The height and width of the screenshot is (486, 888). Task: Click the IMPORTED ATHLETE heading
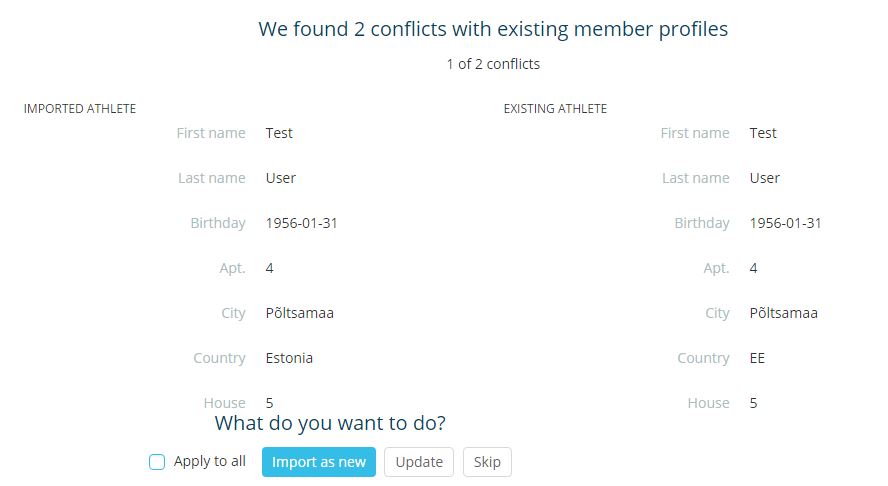(x=80, y=109)
